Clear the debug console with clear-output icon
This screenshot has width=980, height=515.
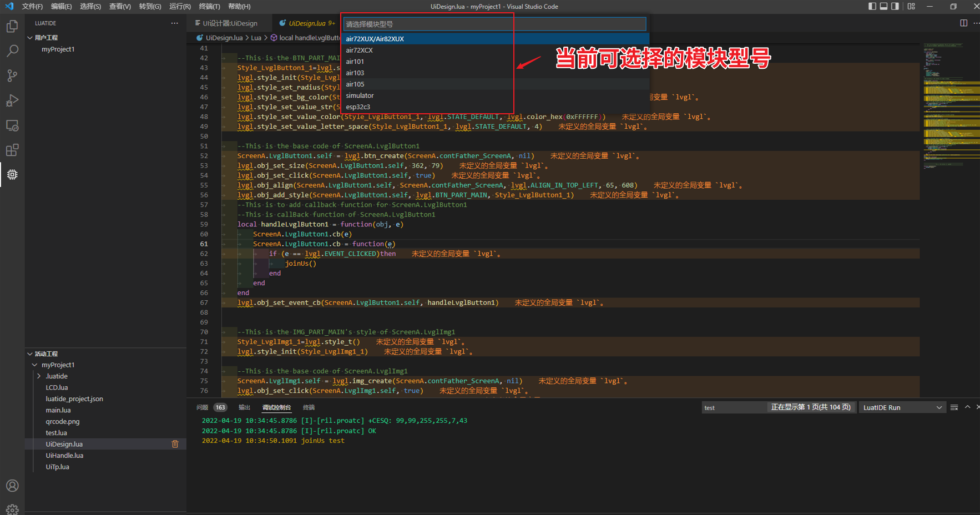point(954,407)
